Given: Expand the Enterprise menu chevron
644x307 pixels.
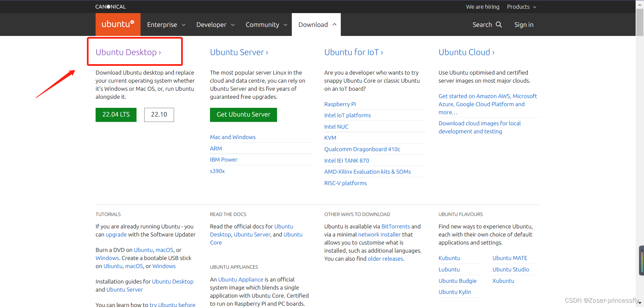Looking at the screenshot, I should [183, 25].
